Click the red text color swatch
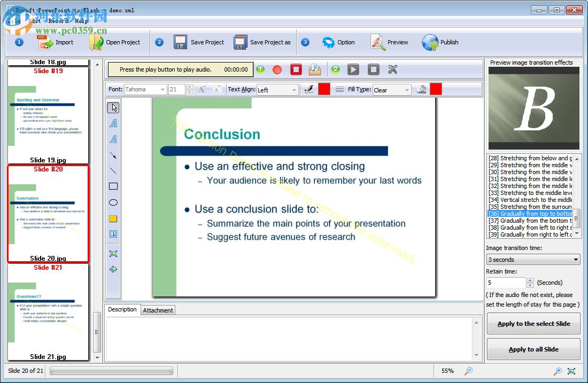The image size is (588, 383). pos(324,89)
